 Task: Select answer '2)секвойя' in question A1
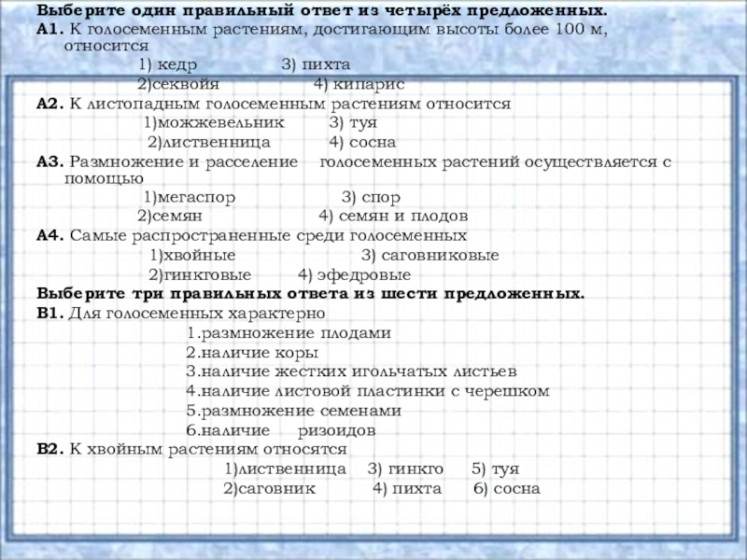(178, 84)
